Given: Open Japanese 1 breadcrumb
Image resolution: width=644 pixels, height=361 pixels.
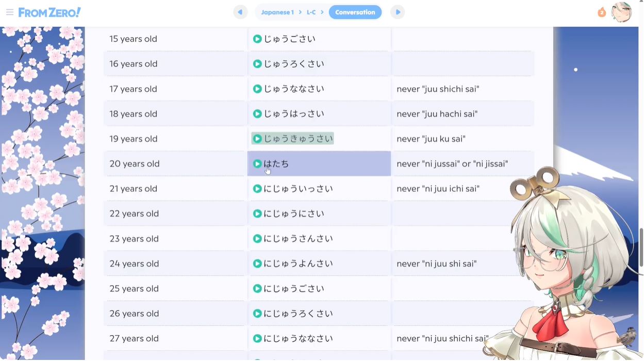Looking at the screenshot, I should coord(277,12).
